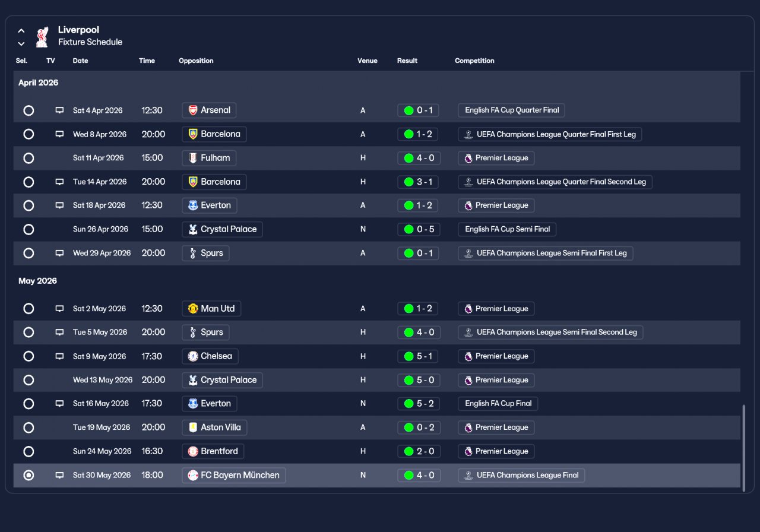Click the Arsenal badge icon
This screenshot has width=760, height=532.
(193, 110)
